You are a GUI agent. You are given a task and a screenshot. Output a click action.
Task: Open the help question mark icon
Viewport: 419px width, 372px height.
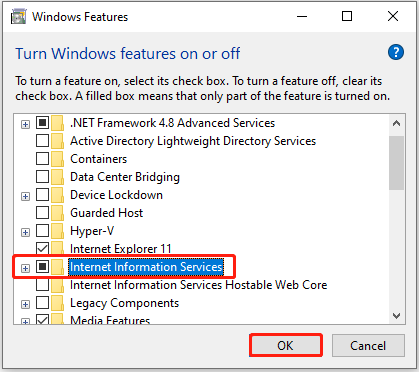click(396, 52)
